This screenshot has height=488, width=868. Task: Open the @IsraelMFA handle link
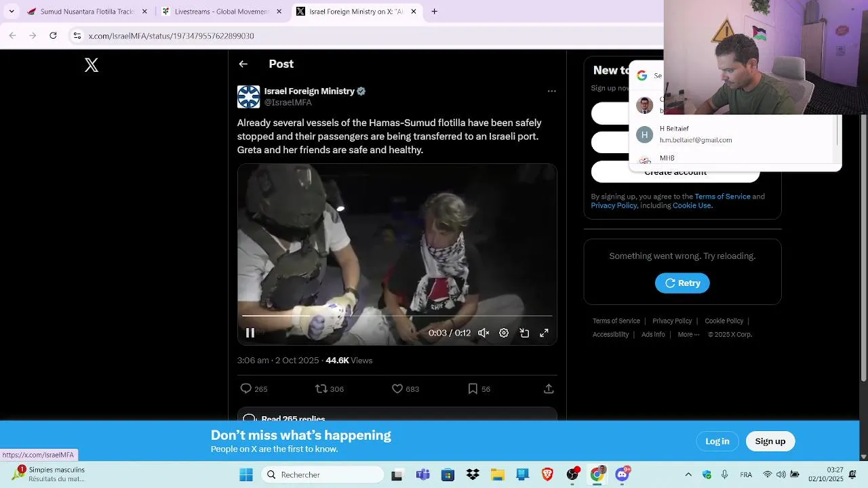(288, 102)
